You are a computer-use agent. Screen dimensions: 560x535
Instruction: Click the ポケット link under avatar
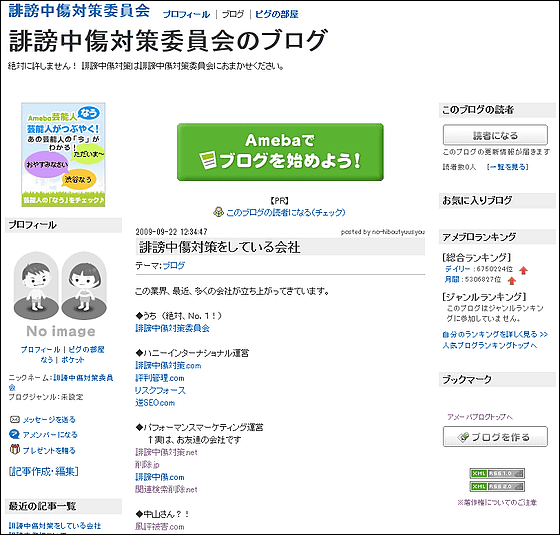72,360
